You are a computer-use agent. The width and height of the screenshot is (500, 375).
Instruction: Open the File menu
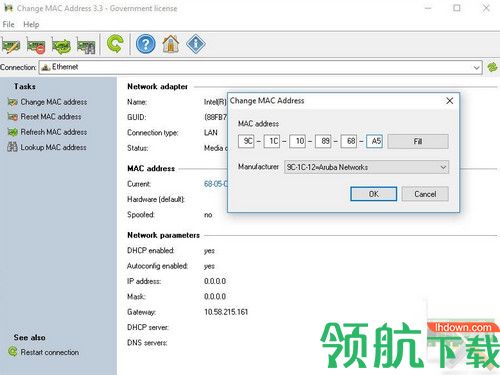tap(8, 24)
